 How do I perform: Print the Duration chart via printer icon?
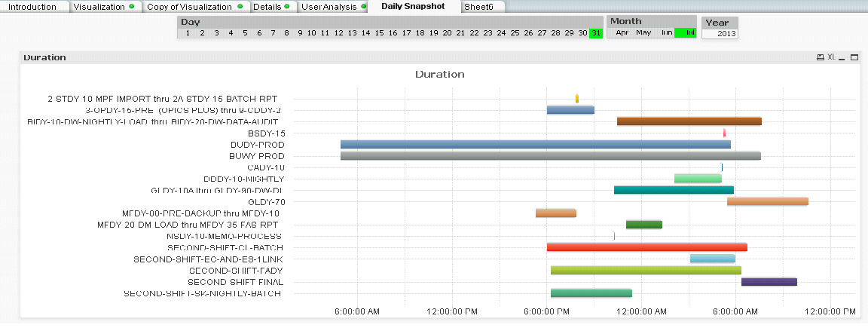point(821,57)
